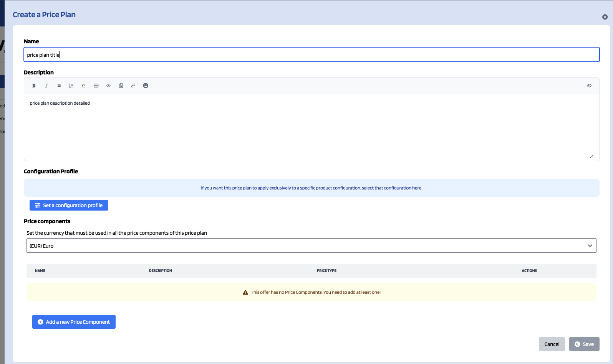Insert a bulleted list in description
This screenshot has width=613, height=364.
pyautogui.click(x=59, y=86)
